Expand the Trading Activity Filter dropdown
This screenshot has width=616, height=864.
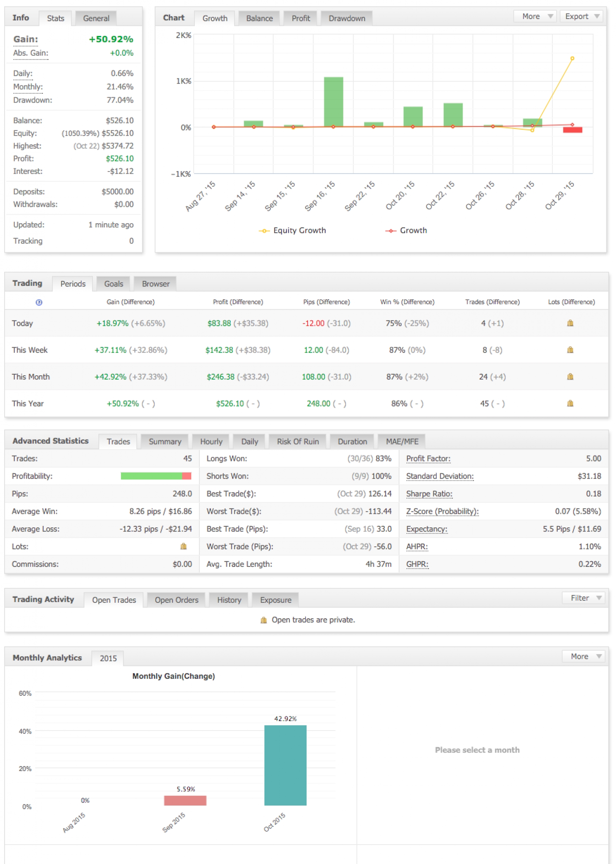(x=585, y=598)
